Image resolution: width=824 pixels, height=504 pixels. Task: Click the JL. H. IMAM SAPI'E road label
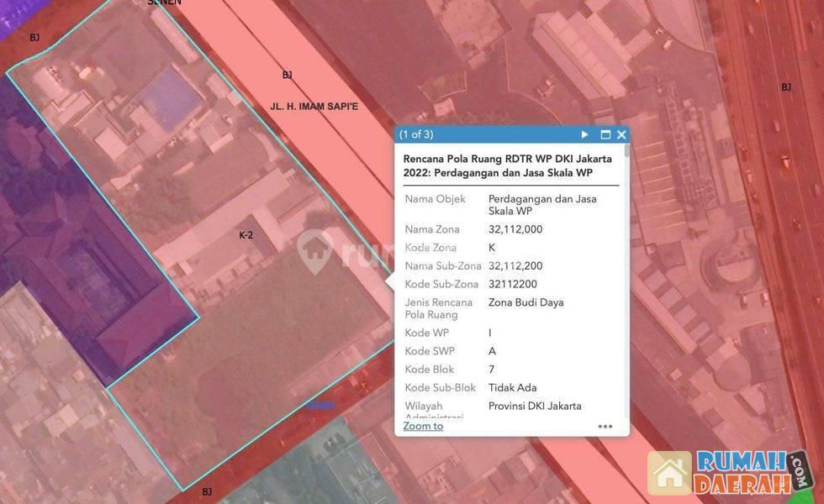(x=314, y=107)
